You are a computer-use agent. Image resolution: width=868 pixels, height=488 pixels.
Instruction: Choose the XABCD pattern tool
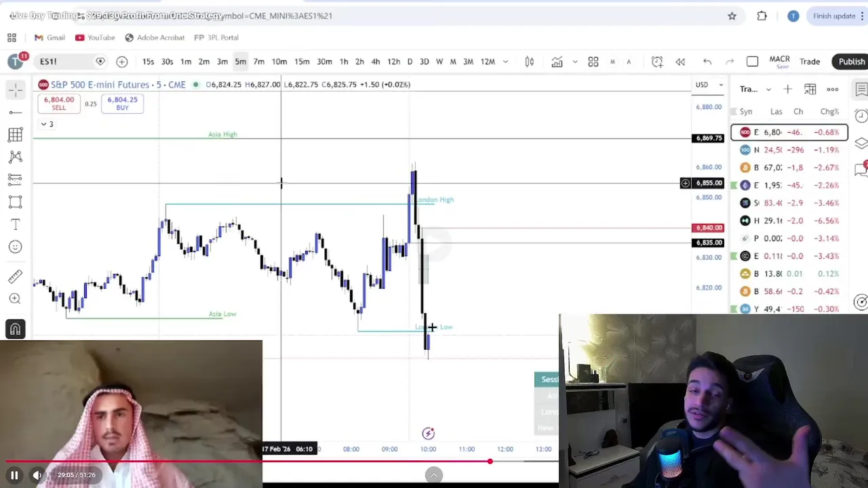click(16, 157)
